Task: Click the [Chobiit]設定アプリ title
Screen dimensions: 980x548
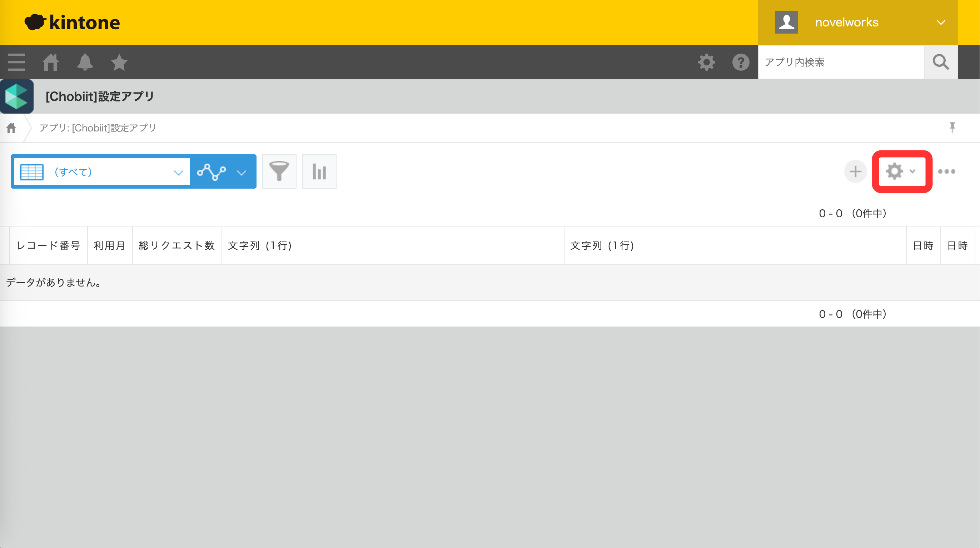Action: pos(100,96)
